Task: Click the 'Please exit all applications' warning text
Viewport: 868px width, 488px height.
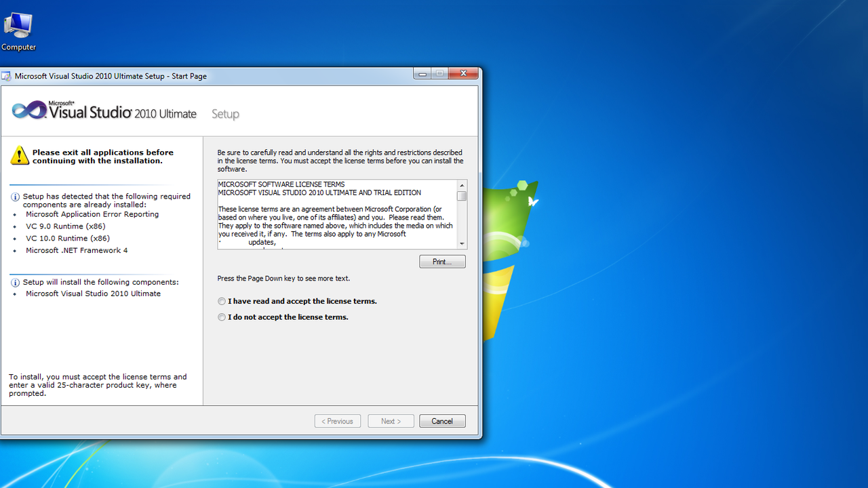Action: click(x=103, y=157)
